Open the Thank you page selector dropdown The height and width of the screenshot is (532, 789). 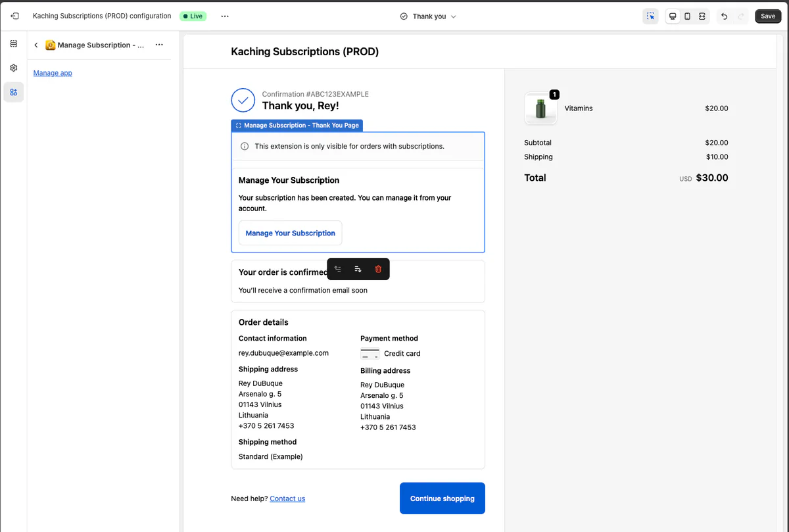click(x=428, y=16)
